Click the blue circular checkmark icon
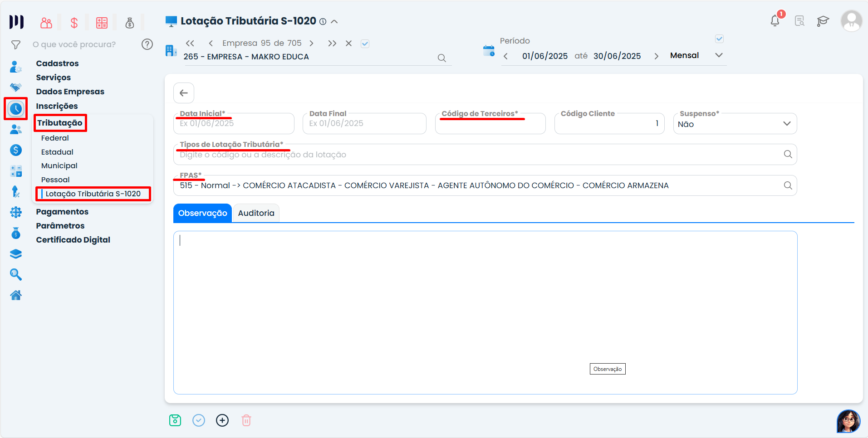Screen dimensions: 868x438 point(199,420)
